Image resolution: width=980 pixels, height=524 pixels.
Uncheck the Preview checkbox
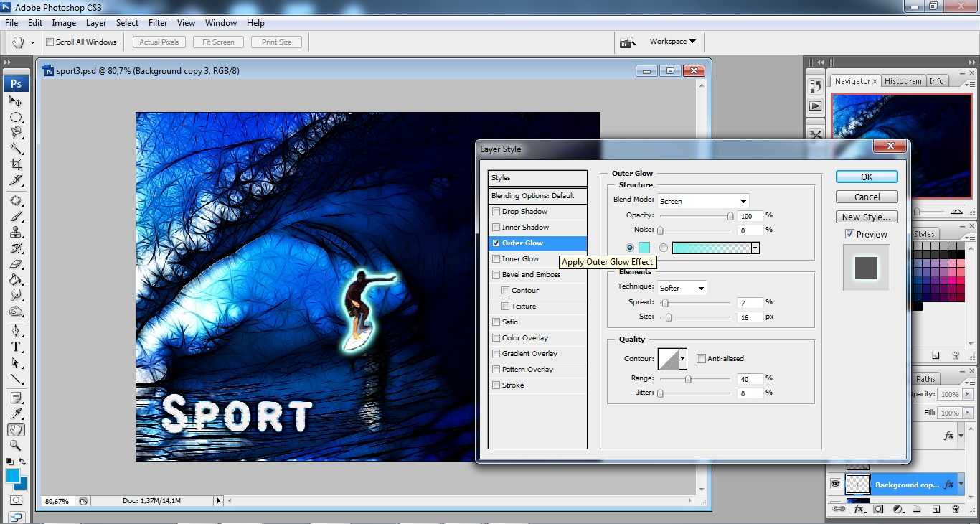(x=849, y=234)
